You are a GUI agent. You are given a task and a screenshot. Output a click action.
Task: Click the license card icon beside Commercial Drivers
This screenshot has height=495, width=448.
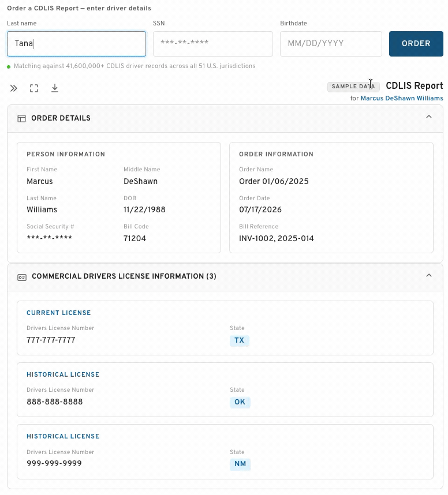(22, 277)
